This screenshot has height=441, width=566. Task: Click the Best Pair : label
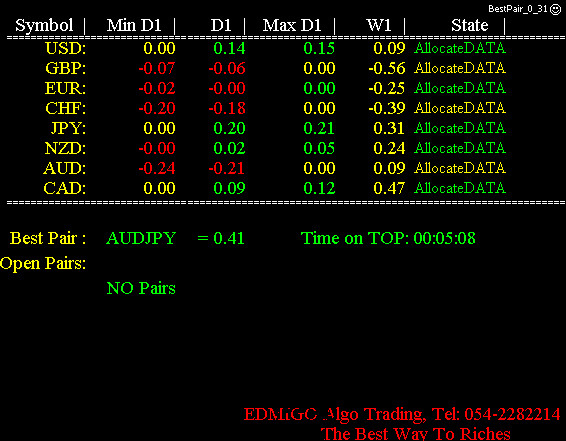point(48,239)
